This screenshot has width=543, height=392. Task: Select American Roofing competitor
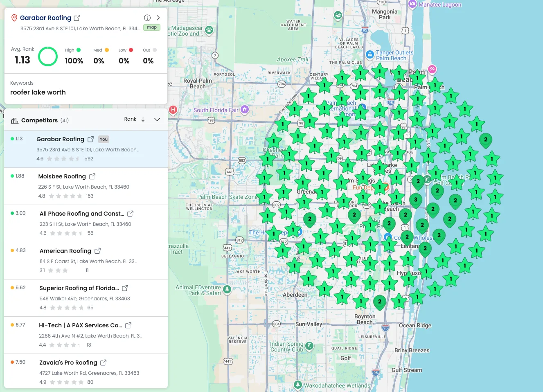pos(86,261)
